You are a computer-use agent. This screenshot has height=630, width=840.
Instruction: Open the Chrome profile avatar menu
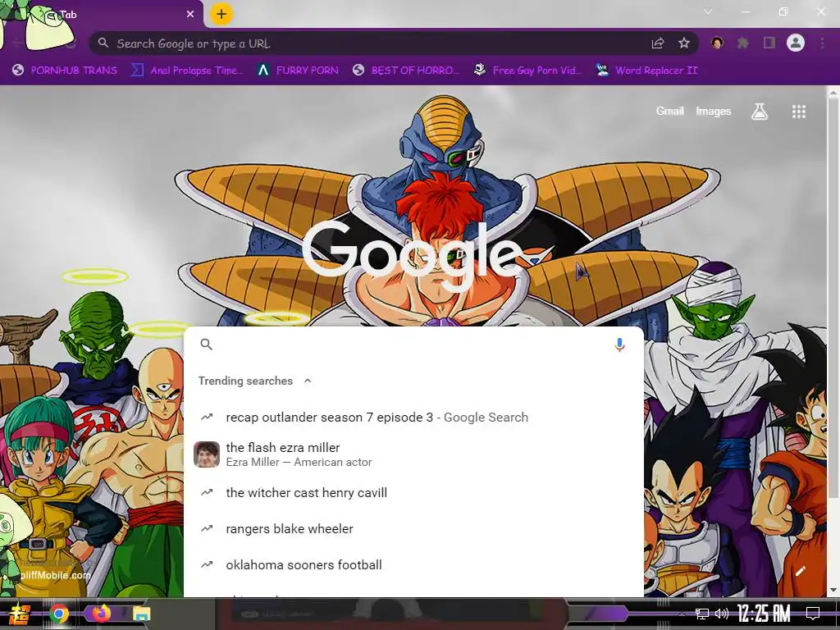click(x=796, y=43)
